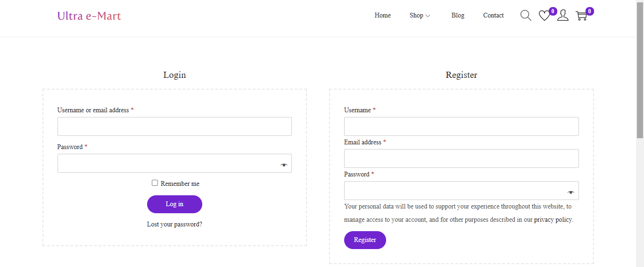Open the privacy policy link
This screenshot has width=644, height=267.
point(553,220)
